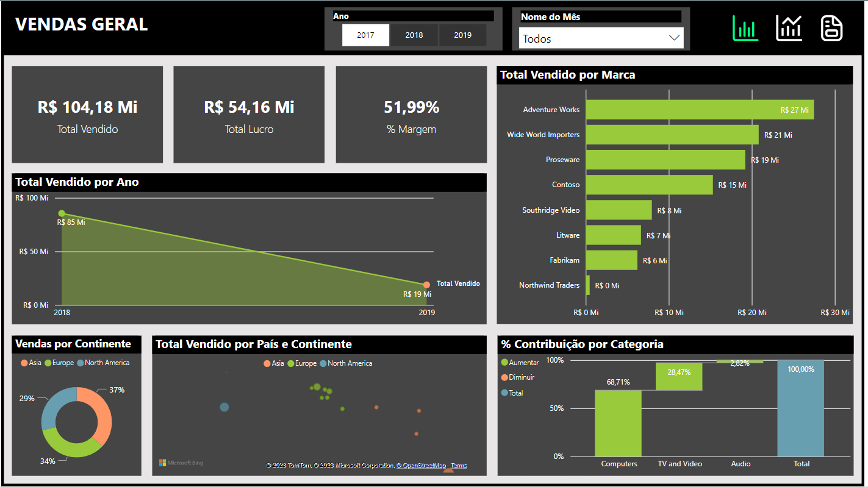Click the Audio 2,82% waterfall column

click(740, 362)
